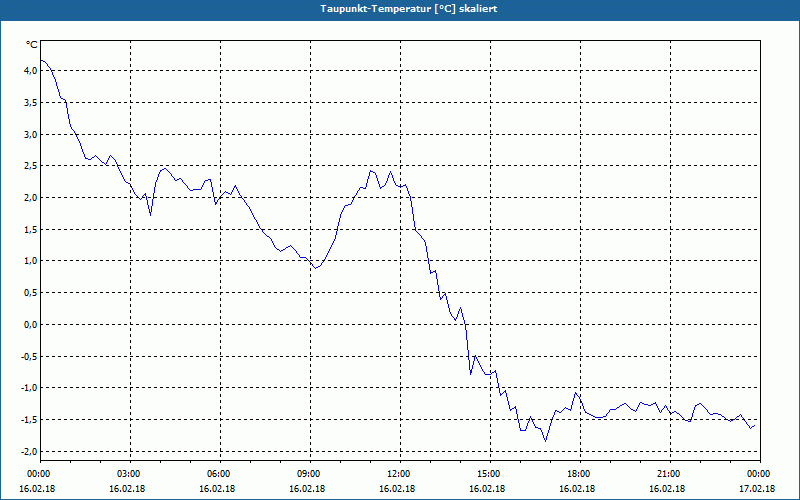The width and height of the screenshot is (800, 500).
Task: Click the "-1,5" y-axis value
Action: click(29, 420)
